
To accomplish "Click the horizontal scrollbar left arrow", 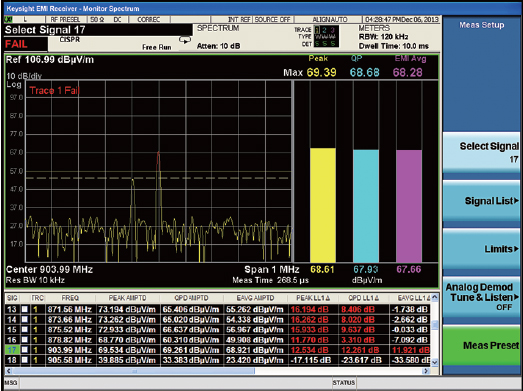I will pos(9,371).
